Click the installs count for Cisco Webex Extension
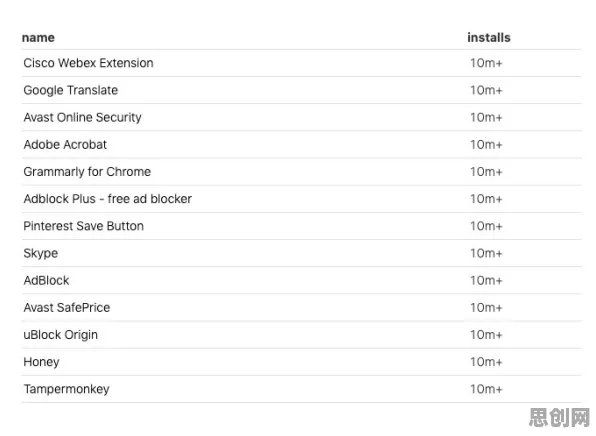The width and height of the screenshot is (596, 436). (x=486, y=63)
